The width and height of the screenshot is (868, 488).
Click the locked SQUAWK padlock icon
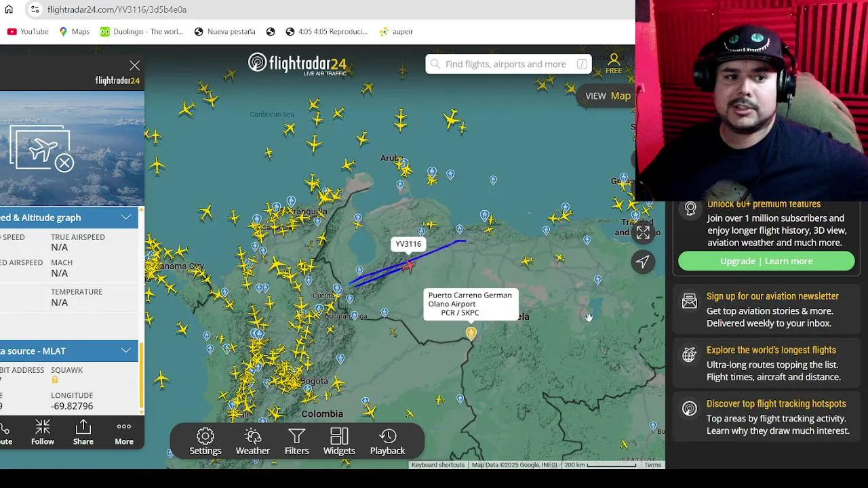55,380
